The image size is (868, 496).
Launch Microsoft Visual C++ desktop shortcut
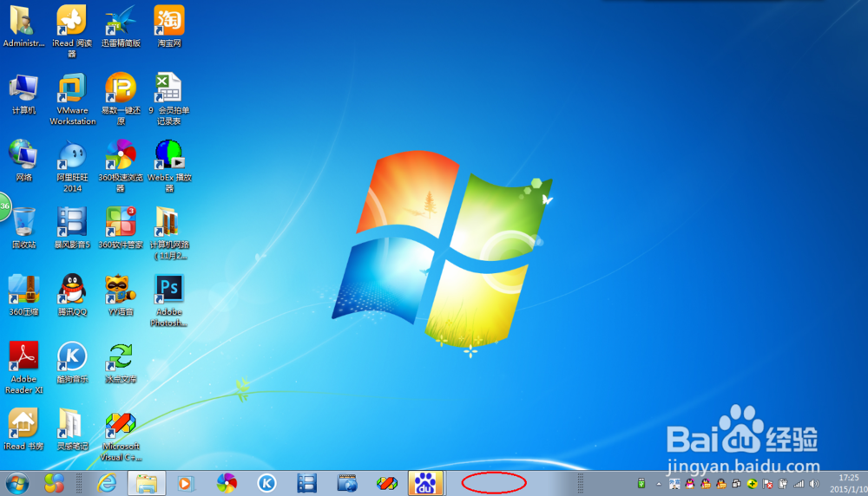[x=121, y=437]
